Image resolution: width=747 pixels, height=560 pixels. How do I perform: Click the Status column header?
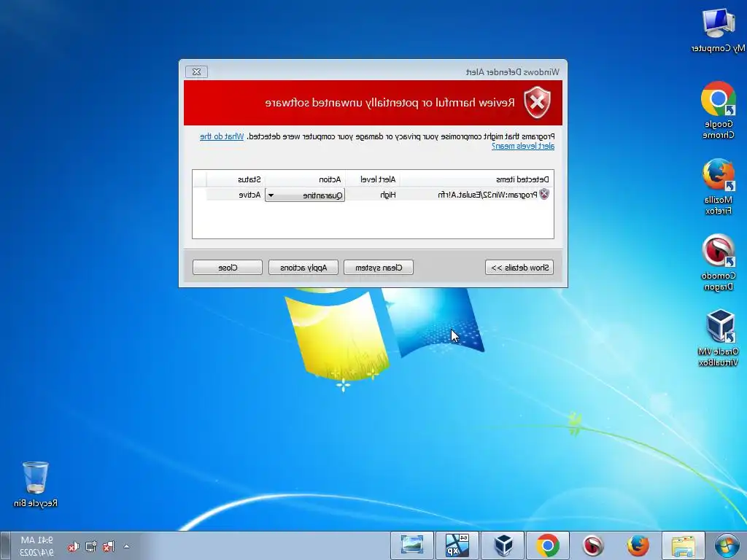[236, 179]
